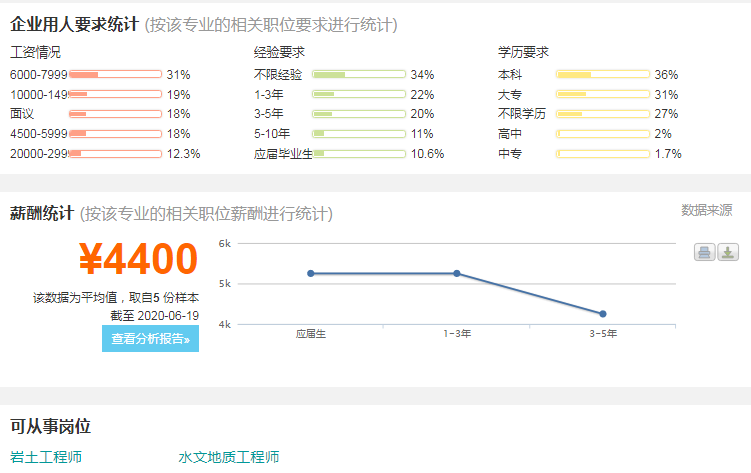Click the 4500-5999 salary range label

click(x=39, y=134)
